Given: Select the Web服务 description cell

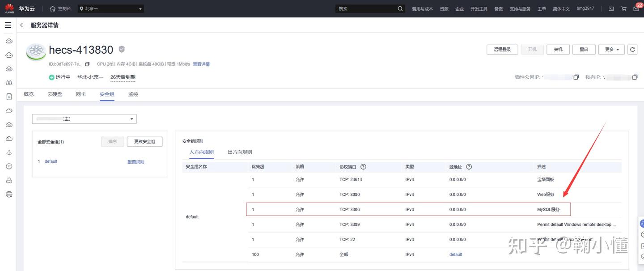Looking at the screenshot, I should pyautogui.click(x=546, y=195).
